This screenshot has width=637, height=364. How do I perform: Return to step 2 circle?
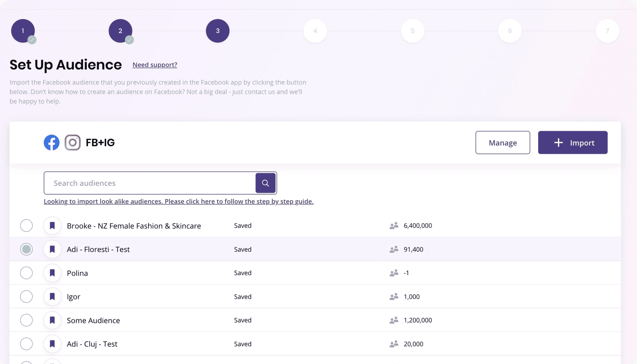[120, 31]
